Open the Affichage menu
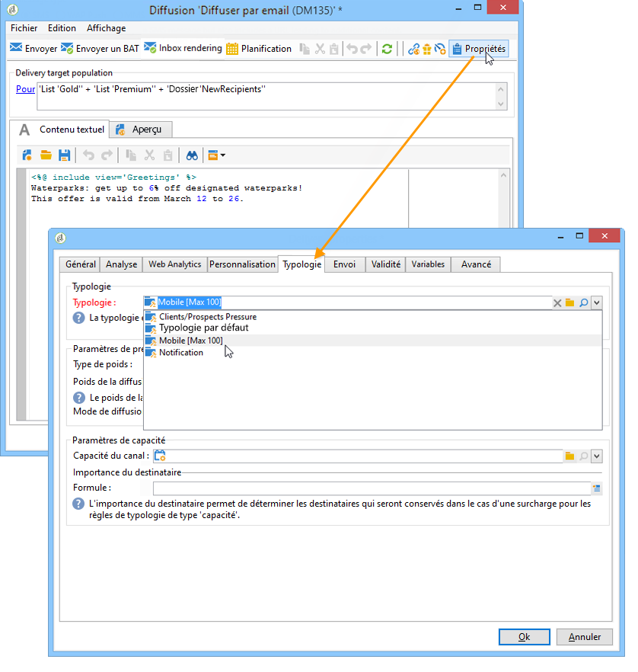 click(106, 28)
